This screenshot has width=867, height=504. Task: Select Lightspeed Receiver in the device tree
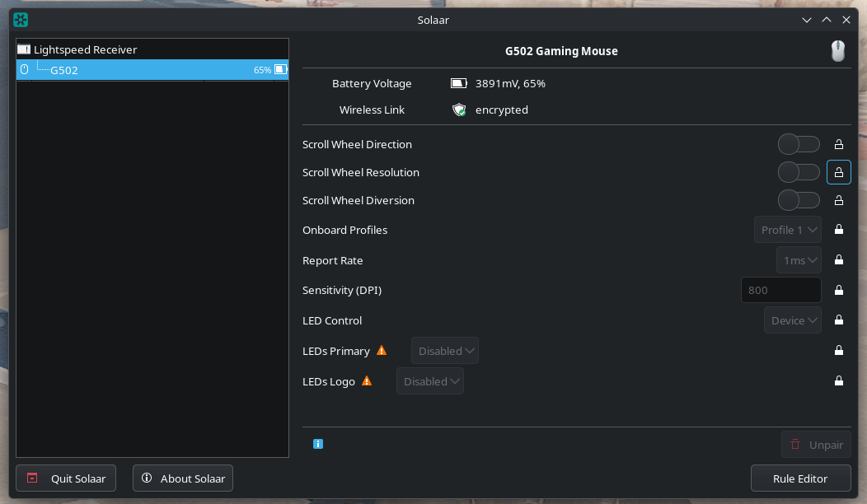pos(85,49)
